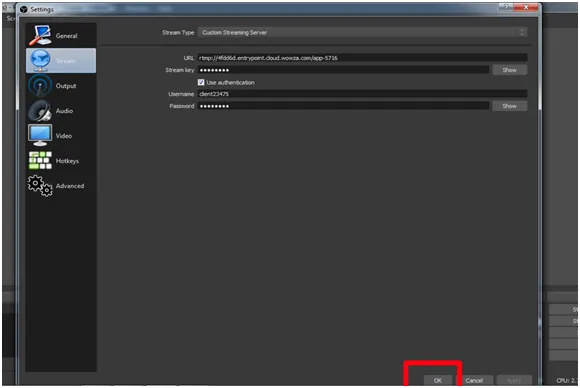Image resolution: width=580 pixels, height=388 pixels.
Task: Show the stream key
Action: click(x=510, y=70)
